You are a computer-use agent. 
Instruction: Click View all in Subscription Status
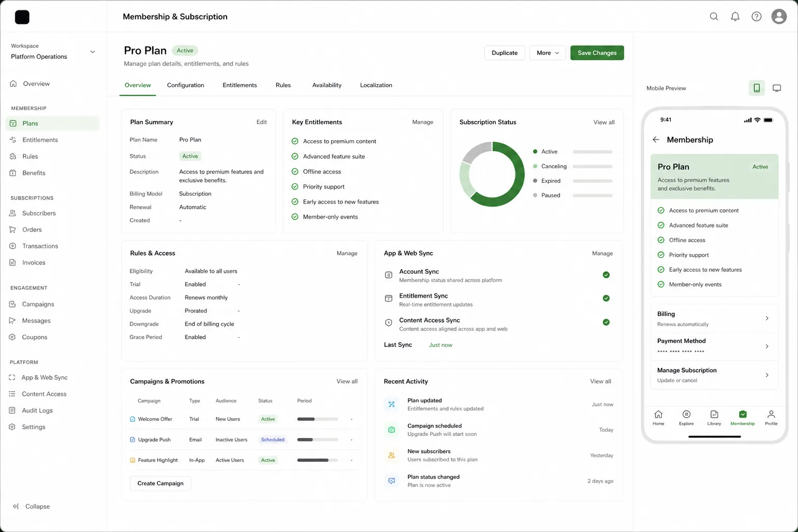pos(604,122)
